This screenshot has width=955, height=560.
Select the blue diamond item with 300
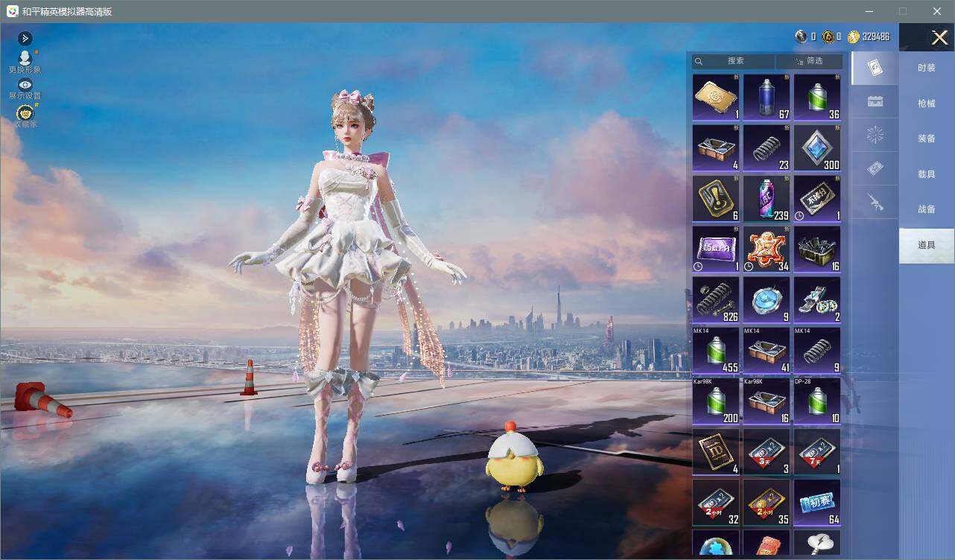tap(817, 147)
